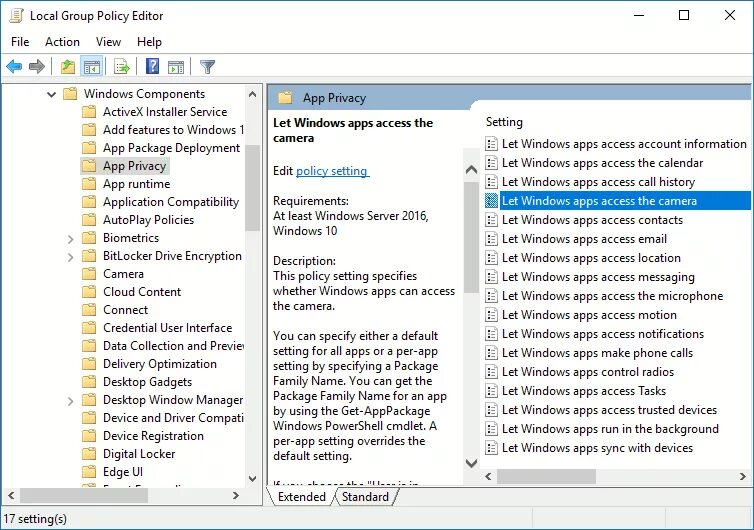Select the AutoPlay Policies folder
The image size is (754, 530).
click(x=148, y=220)
